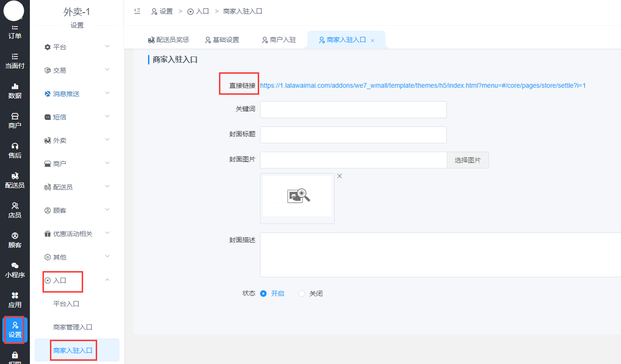Image resolution: width=621 pixels, height=364 pixels.
Task: Click the coin icon beside 交易
Action: tap(47, 70)
